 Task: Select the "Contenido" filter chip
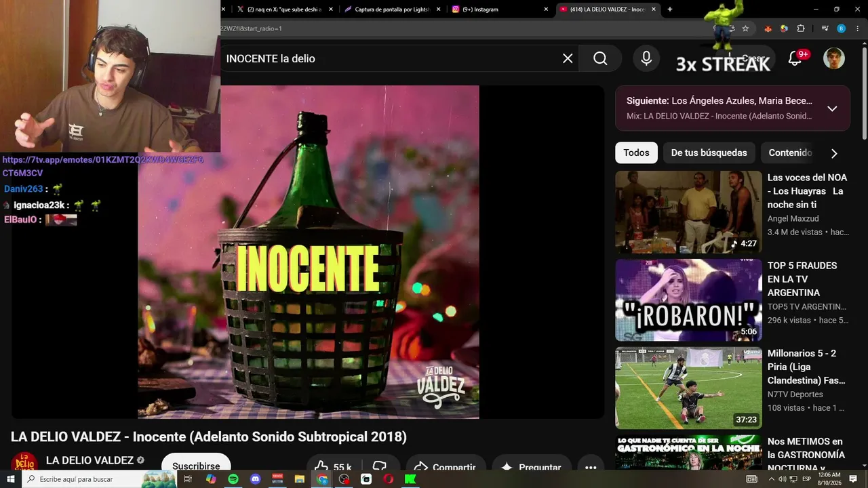pos(790,152)
